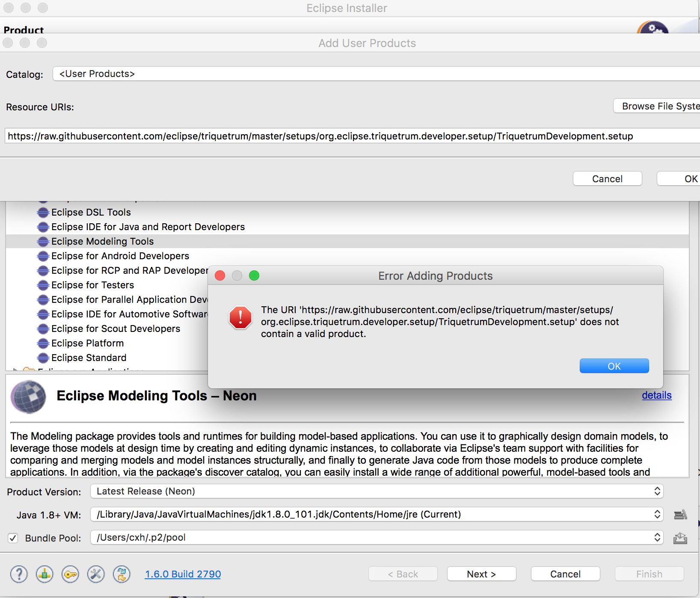Click manage Java VMs icon

click(x=680, y=515)
